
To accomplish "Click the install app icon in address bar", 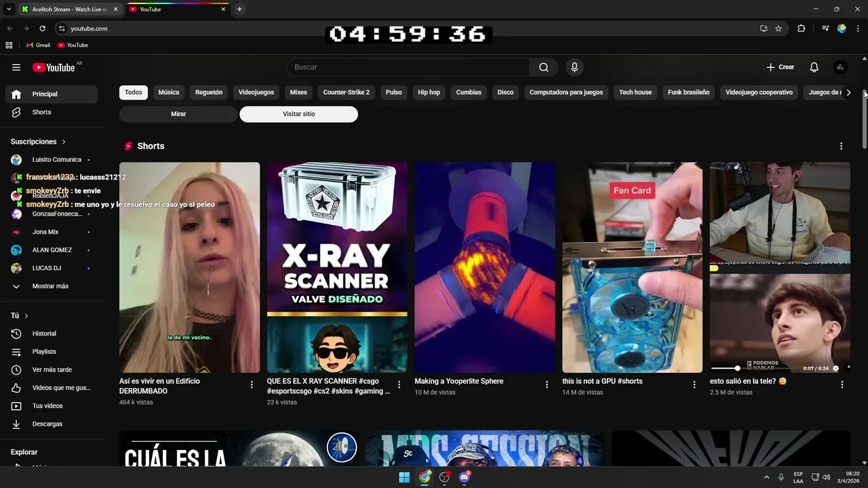I will pos(764,28).
